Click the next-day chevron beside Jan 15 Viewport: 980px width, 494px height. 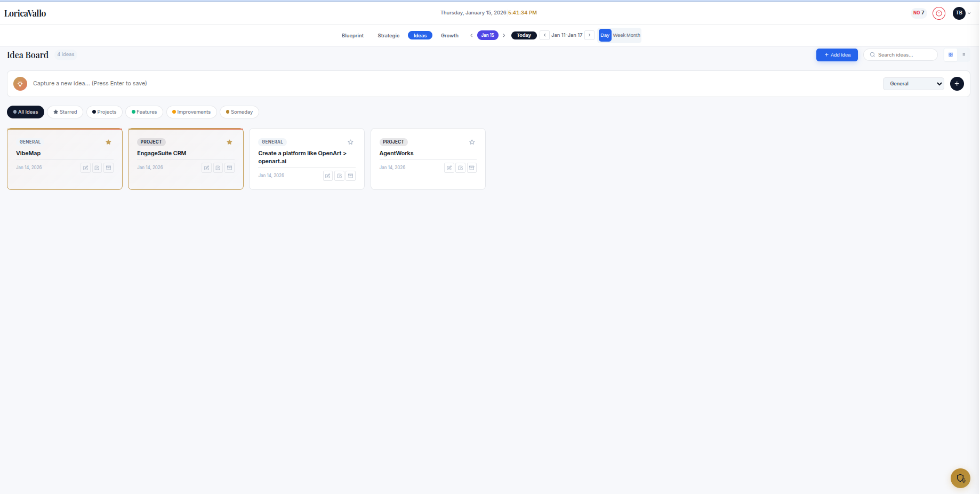tap(504, 35)
